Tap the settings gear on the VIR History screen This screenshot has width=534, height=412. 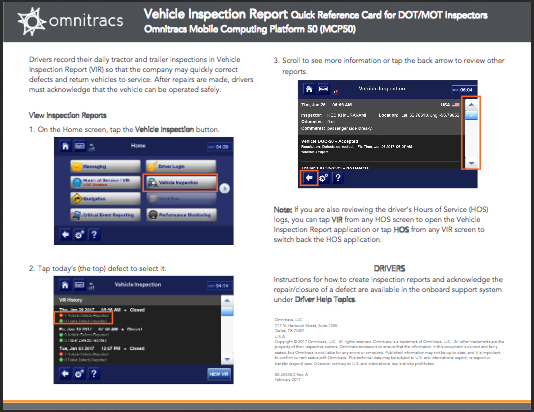[79, 374]
